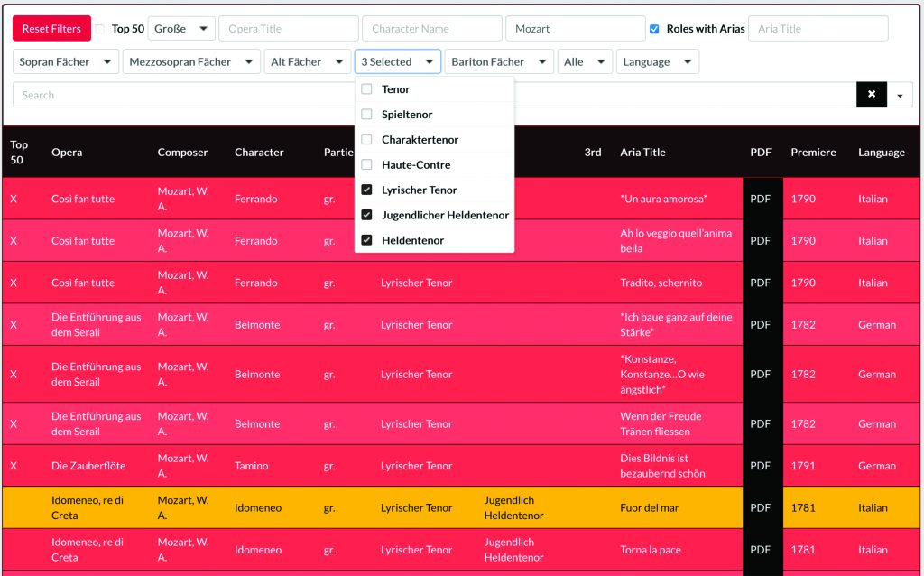
Task: Click the clear search "X" icon
Action: coord(871,94)
